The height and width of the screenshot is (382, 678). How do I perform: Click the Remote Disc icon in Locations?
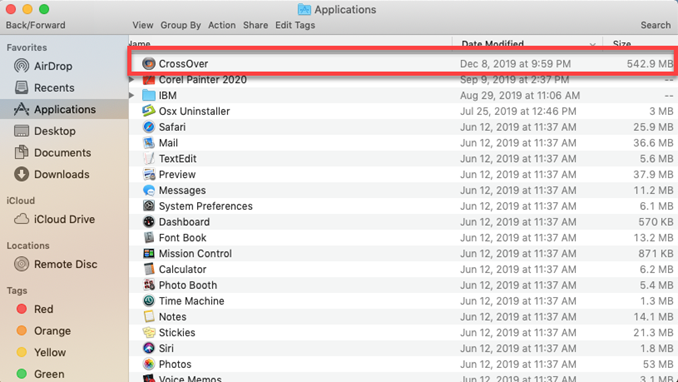[x=21, y=264]
